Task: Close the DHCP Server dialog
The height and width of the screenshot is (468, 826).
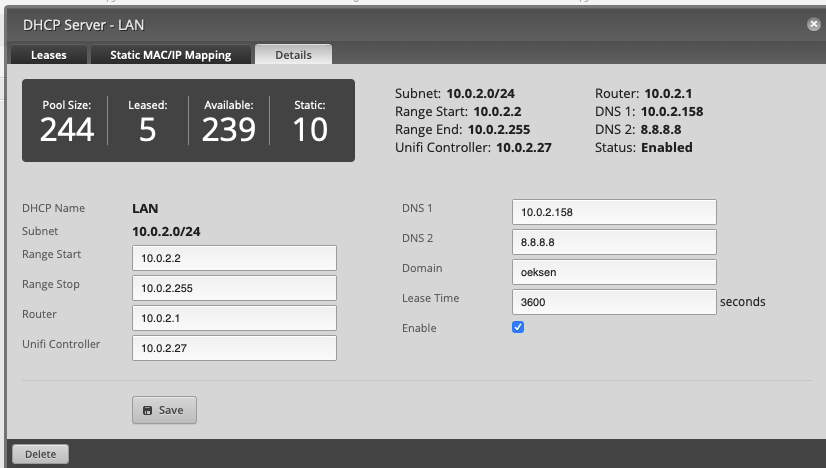Action: [813, 24]
